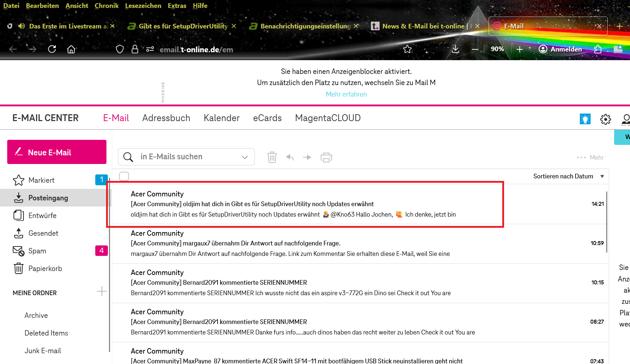Compose with the Neue E-Mail button

[57, 152]
